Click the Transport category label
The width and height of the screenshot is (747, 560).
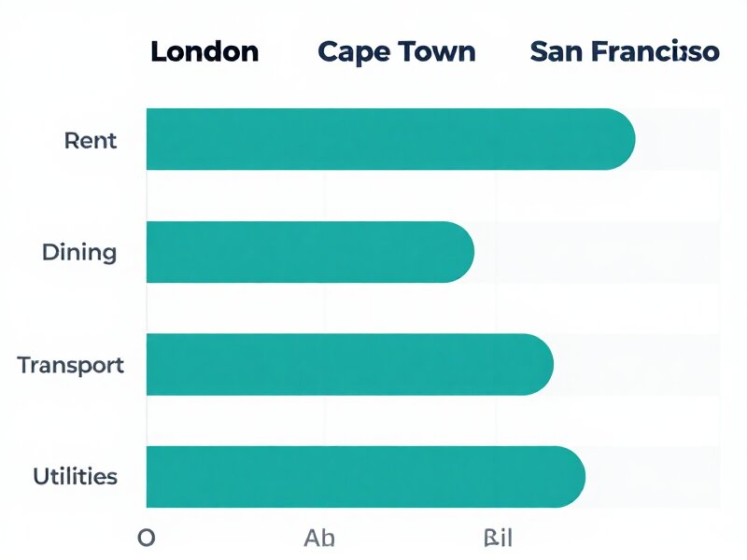click(71, 365)
